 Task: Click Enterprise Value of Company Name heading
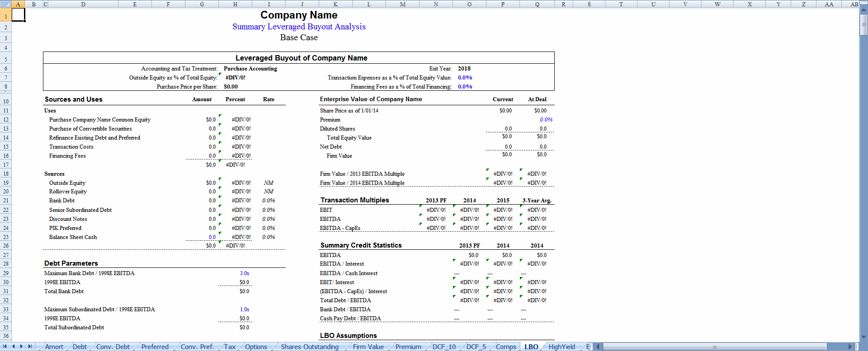pyautogui.click(x=371, y=99)
